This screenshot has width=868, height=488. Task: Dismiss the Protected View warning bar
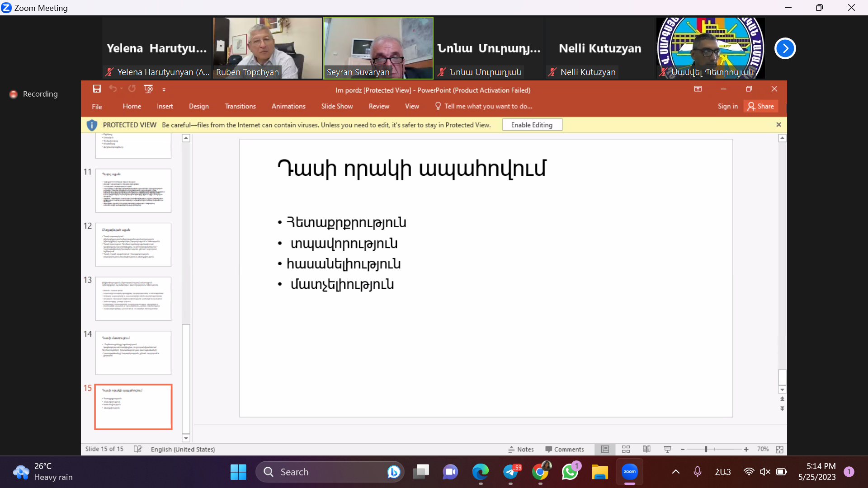(778, 125)
